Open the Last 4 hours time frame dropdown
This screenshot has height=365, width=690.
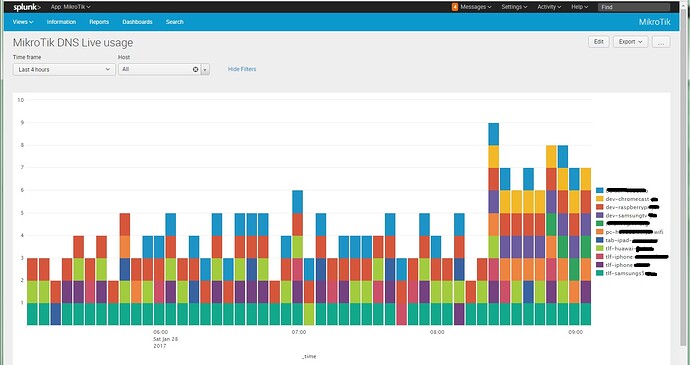point(64,70)
